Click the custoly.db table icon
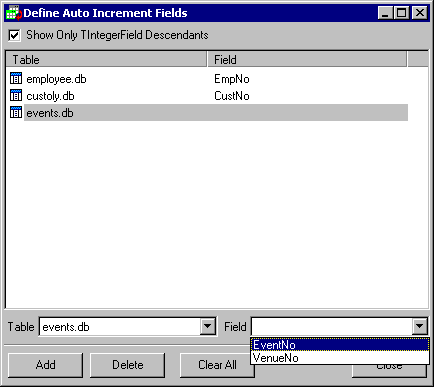The width and height of the screenshot is (434, 387). (16, 96)
